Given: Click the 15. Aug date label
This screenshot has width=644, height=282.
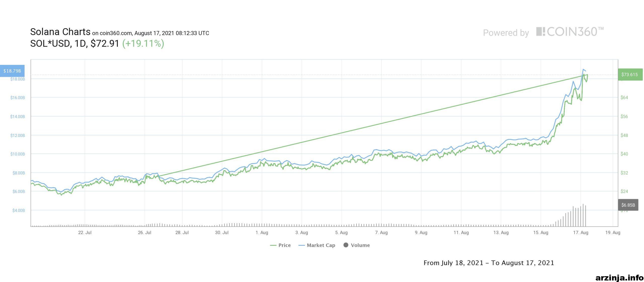Looking at the screenshot, I should click(x=541, y=233).
